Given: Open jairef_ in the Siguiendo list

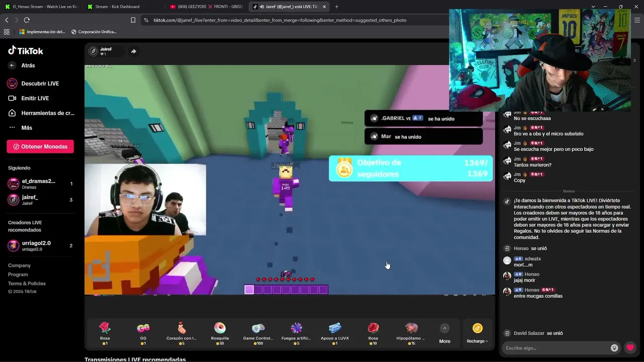Looking at the screenshot, I should click(40, 200).
